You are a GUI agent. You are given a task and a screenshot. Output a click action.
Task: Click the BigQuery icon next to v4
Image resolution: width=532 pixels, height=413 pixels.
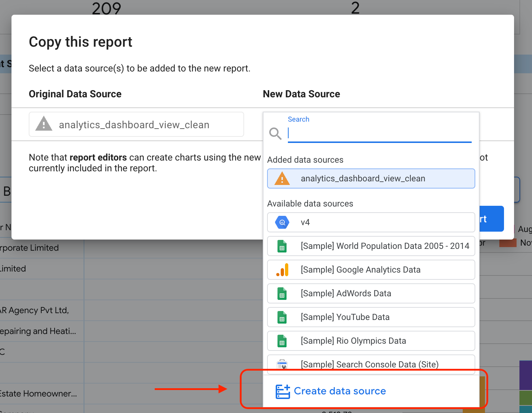point(282,222)
